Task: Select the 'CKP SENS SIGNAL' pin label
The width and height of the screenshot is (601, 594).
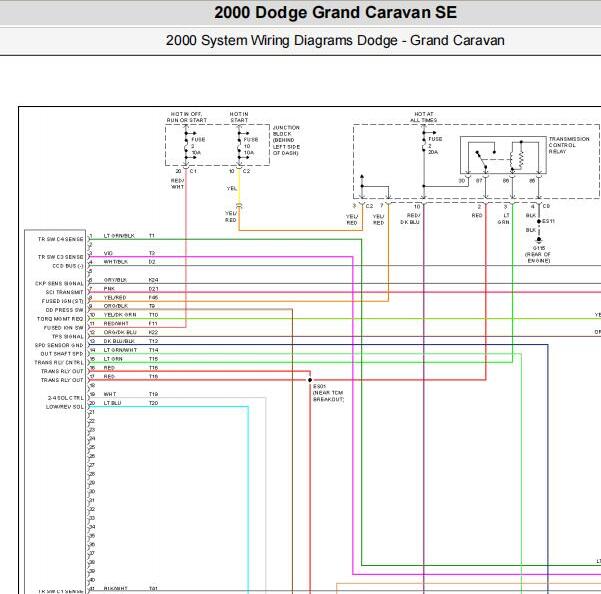Action: 59,284
